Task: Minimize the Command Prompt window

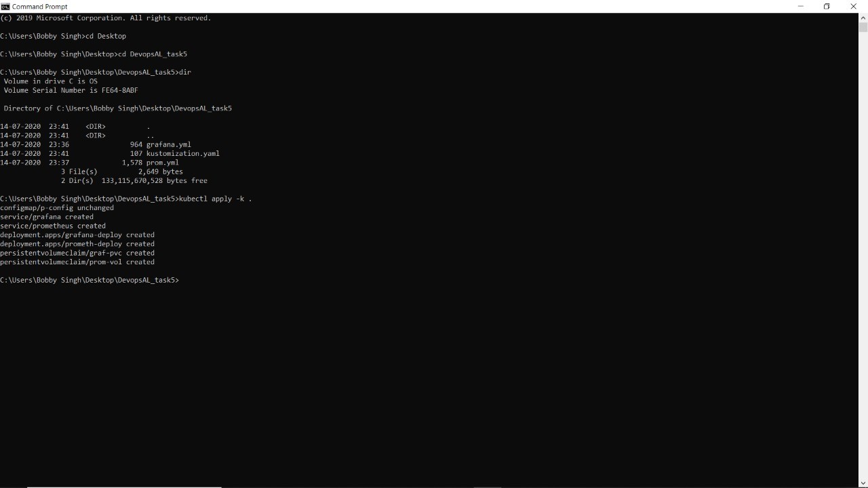Action: (x=800, y=6)
